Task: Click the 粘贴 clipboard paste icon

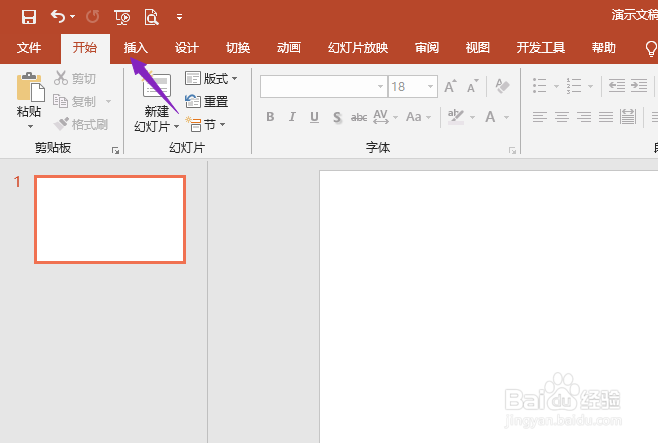Action: coord(30,88)
